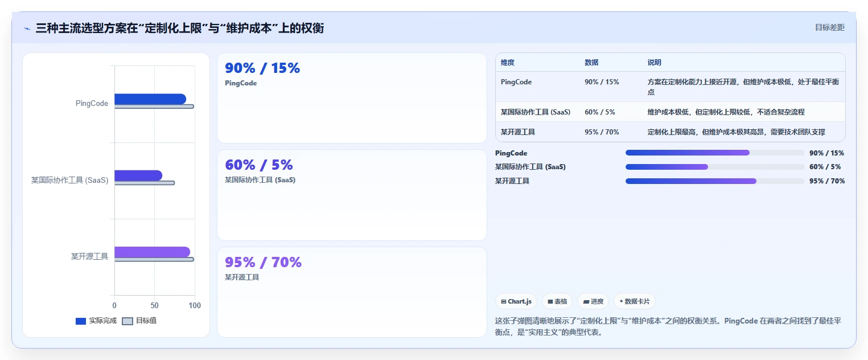Click the description 维护成本极低，但定制化上限较低
The image size is (868, 360).
click(726, 112)
